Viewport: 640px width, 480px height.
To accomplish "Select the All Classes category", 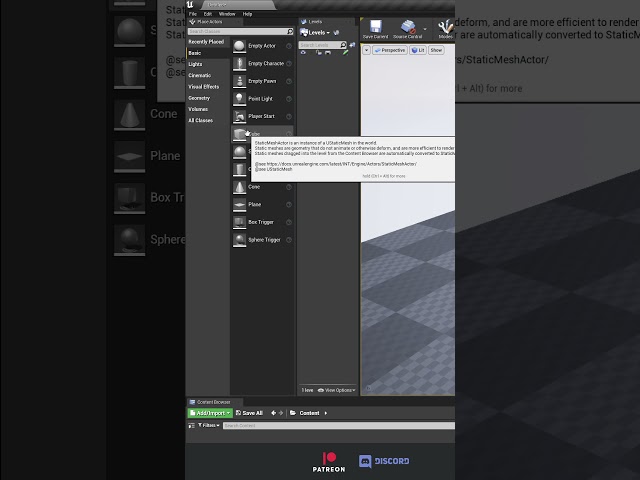I will (200, 120).
